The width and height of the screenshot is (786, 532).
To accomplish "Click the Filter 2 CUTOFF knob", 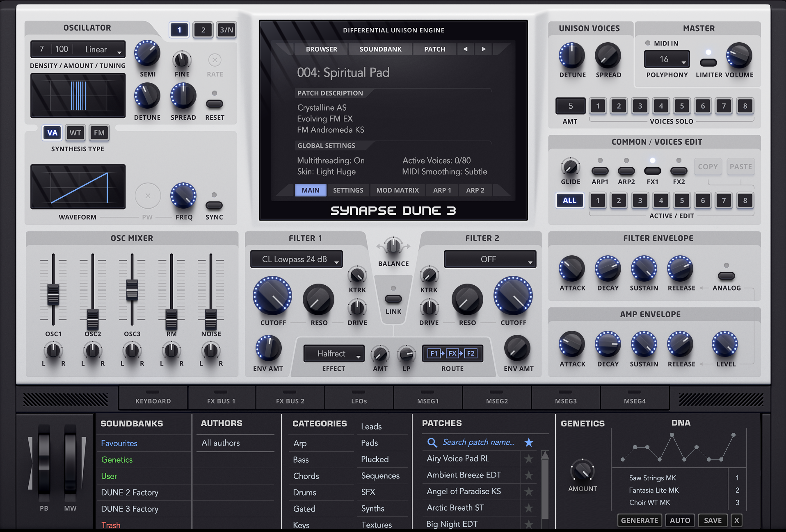I will 513,296.
